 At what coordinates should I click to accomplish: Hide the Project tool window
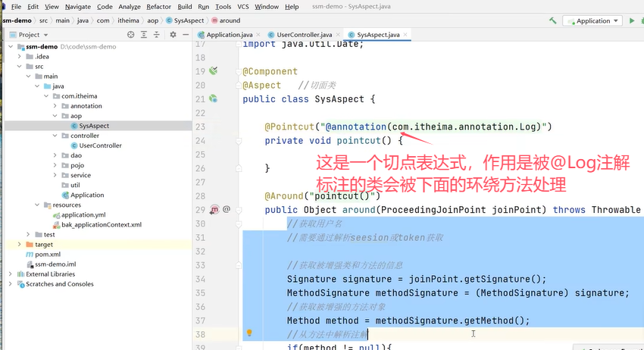tap(186, 35)
